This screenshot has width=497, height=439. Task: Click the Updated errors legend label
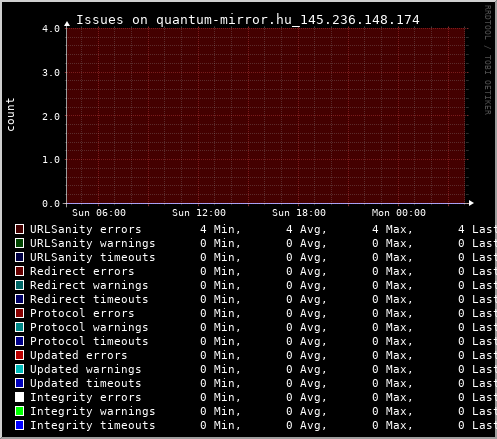pyautogui.click(x=79, y=355)
